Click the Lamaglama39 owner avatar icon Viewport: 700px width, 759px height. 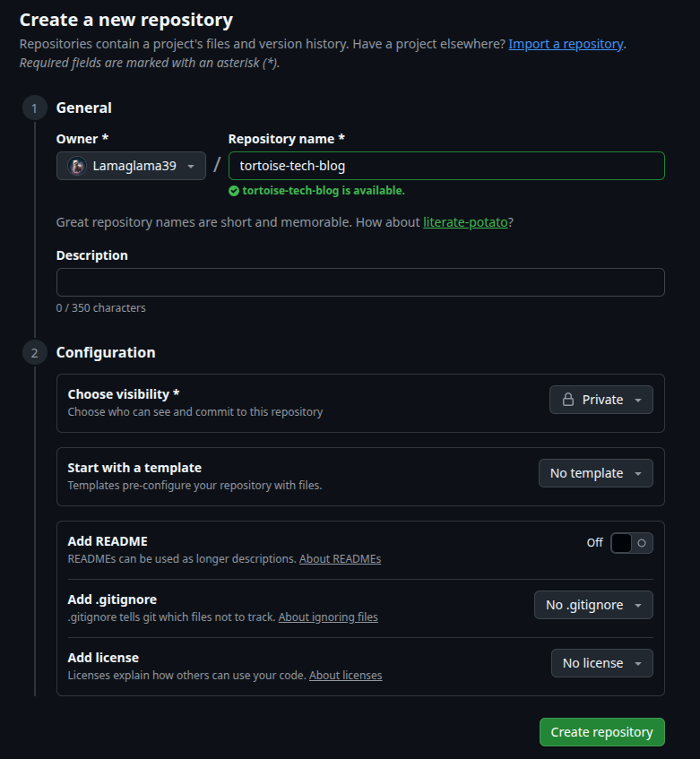pos(78,166)
